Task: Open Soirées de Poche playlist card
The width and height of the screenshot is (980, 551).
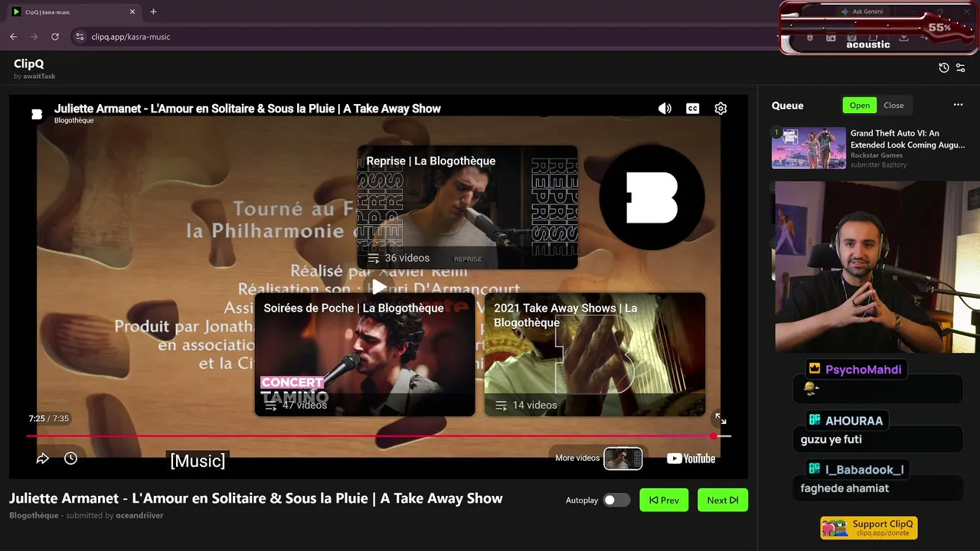Action: [364, 354]
